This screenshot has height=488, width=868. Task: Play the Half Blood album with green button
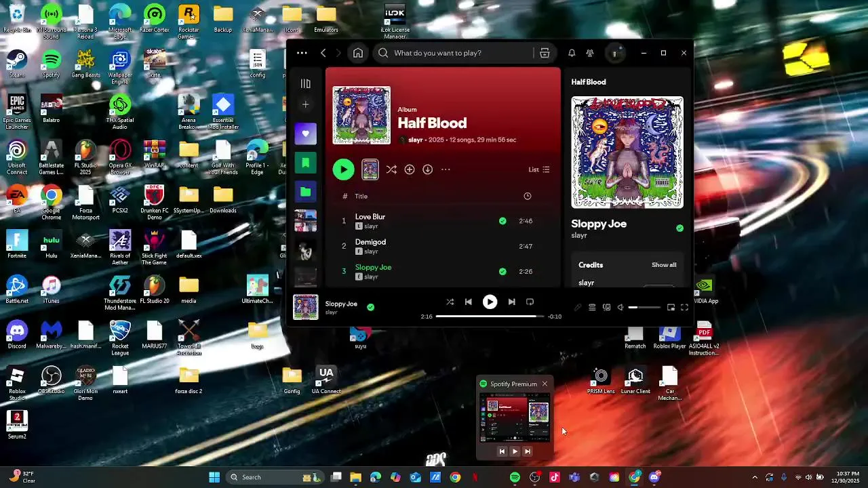[x=343, y=169]
